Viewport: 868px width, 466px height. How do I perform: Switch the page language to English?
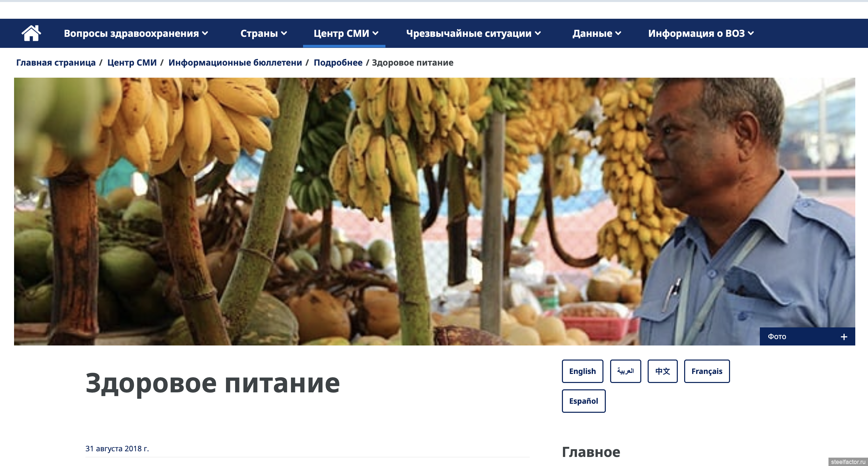(582, 371)
